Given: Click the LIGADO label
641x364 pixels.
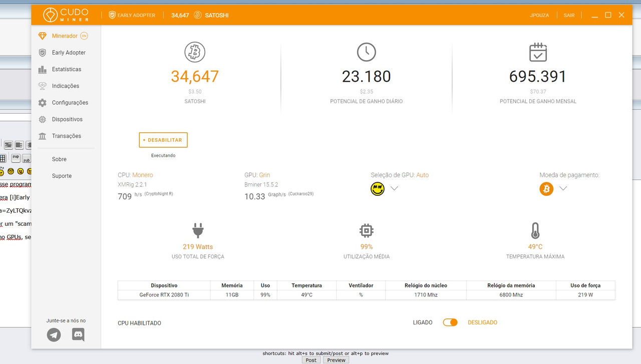Looking at the screenshot, I should tap(423, 322).
